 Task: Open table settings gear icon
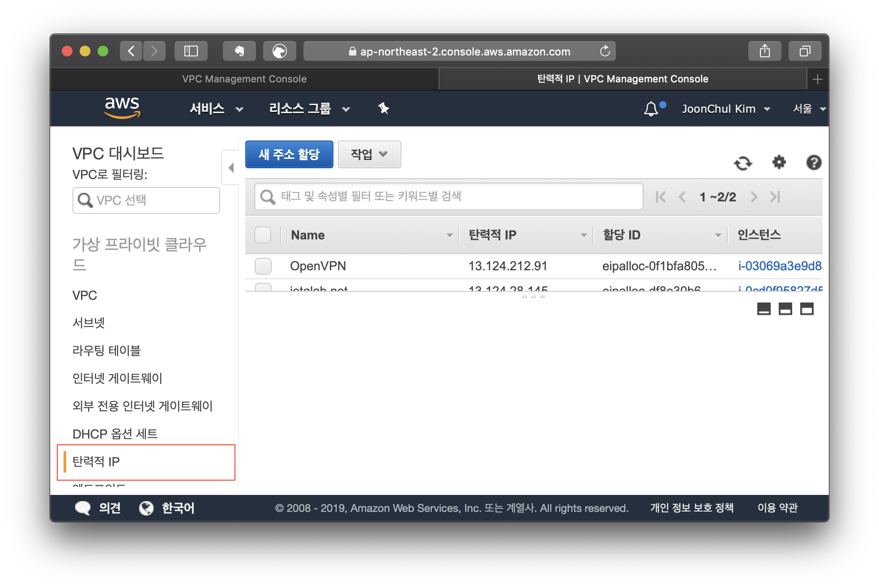[x=779, y=162]
